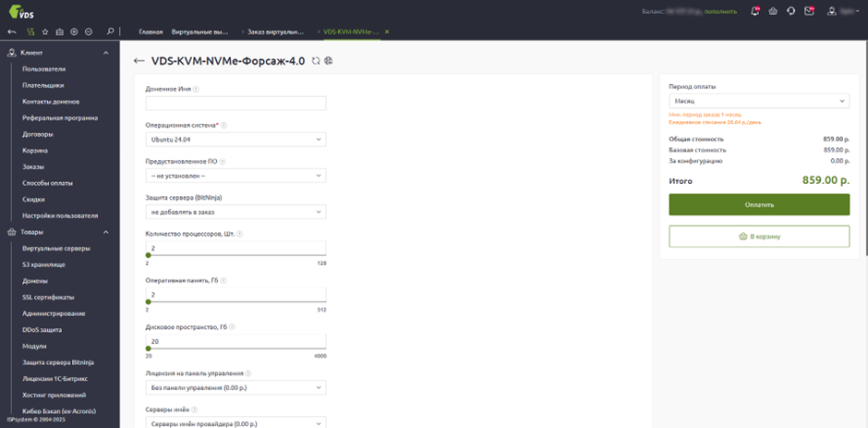This screenshot has width=868, height=428.
Task: Click the Доменное Имя input field
Action: tap(235, 104)
